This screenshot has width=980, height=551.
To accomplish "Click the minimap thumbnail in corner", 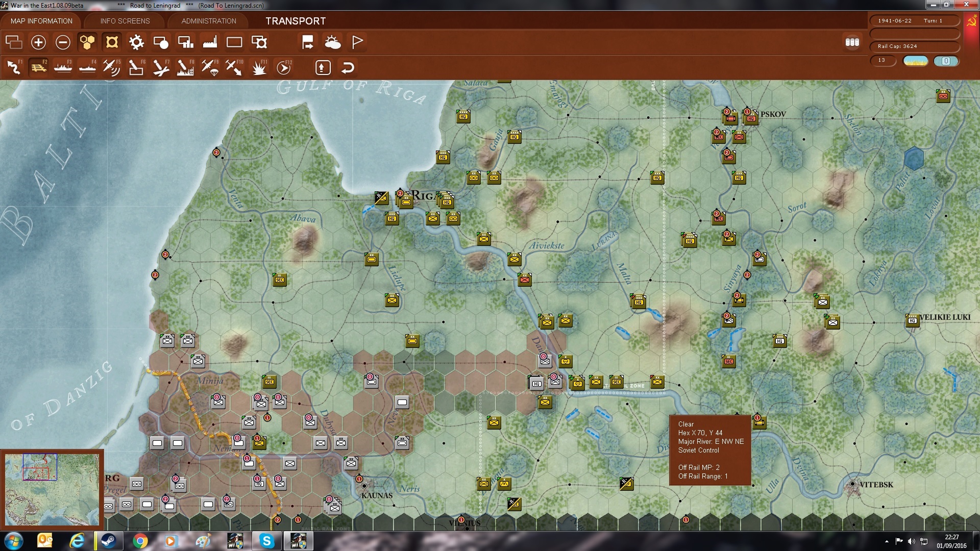I will [52, 489].
